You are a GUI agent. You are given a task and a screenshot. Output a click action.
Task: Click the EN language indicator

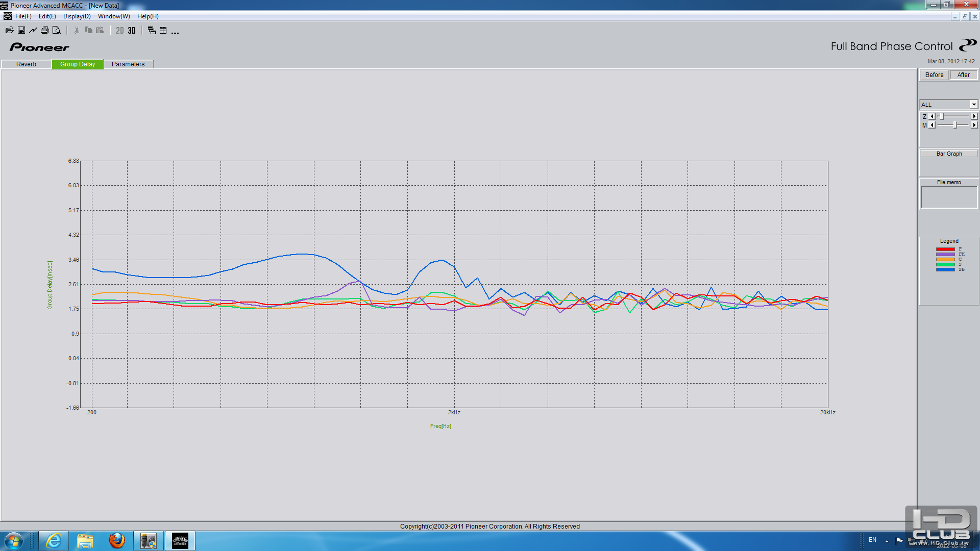872,540
